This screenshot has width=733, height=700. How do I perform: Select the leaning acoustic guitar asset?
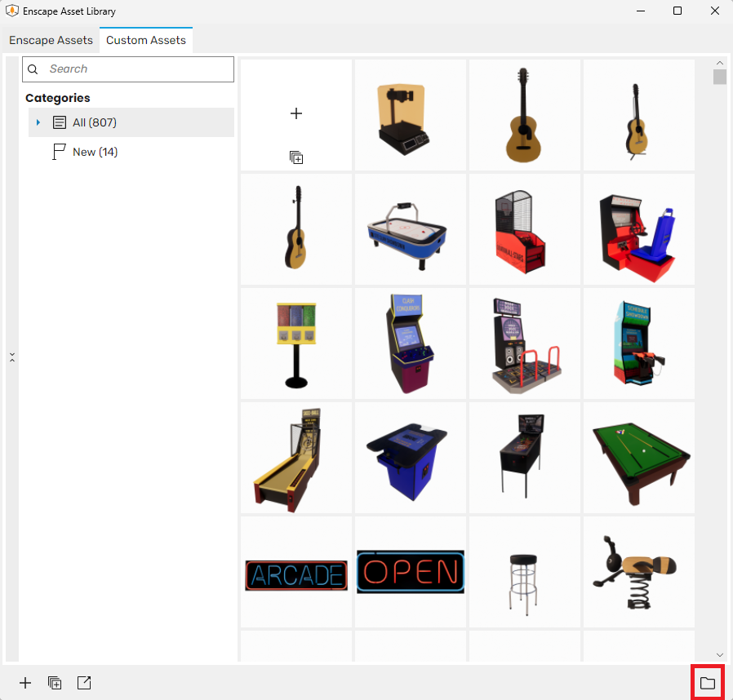click(x=296, y=229)
